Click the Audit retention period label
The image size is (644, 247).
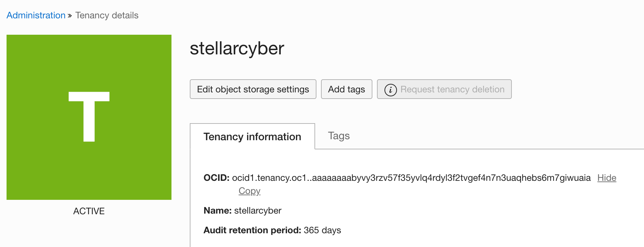252,230
